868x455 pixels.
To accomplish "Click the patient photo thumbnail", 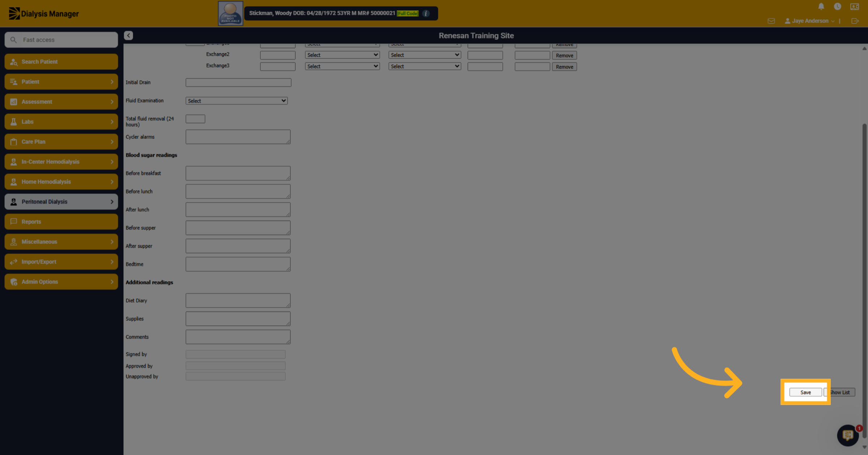I will pos(230,13).
